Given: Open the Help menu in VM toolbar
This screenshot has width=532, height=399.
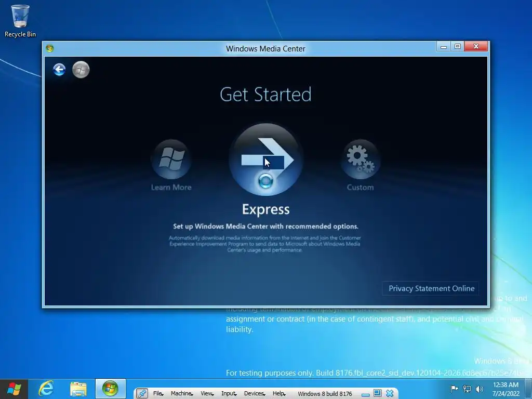Looking at the screenshot, I should 279,393.
